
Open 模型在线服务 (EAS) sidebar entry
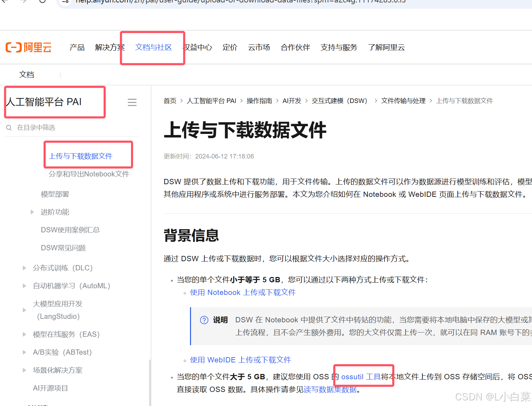[x=66, y=334]
